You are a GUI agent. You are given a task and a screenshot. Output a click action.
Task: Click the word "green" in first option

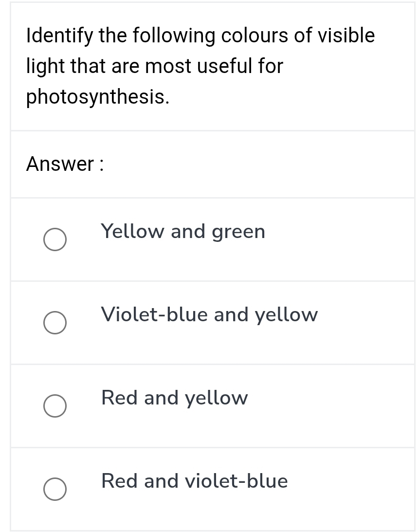[238, 232]
